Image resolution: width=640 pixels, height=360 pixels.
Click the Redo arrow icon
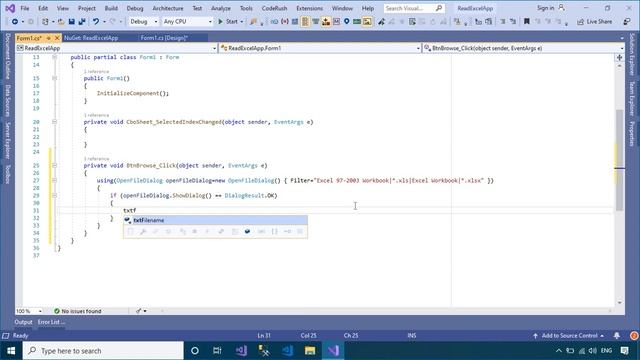point(112,22)
